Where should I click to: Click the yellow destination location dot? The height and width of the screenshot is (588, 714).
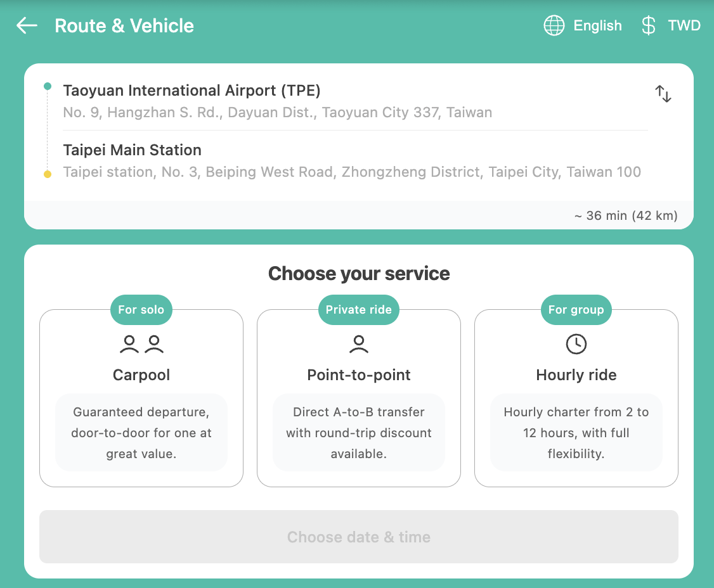click(48, 174)
